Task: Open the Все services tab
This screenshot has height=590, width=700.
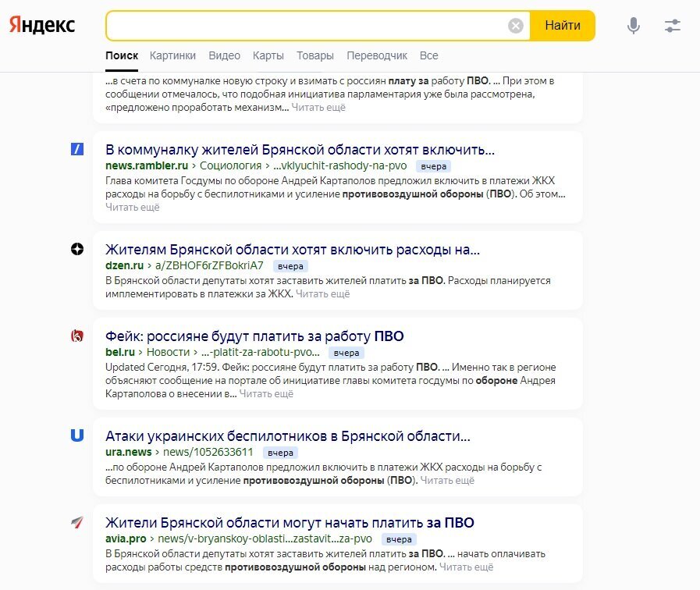Action: point(428,55)
